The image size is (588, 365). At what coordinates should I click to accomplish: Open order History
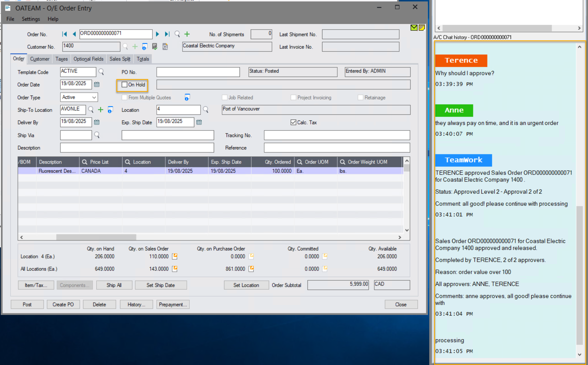(x=136, y=304)
